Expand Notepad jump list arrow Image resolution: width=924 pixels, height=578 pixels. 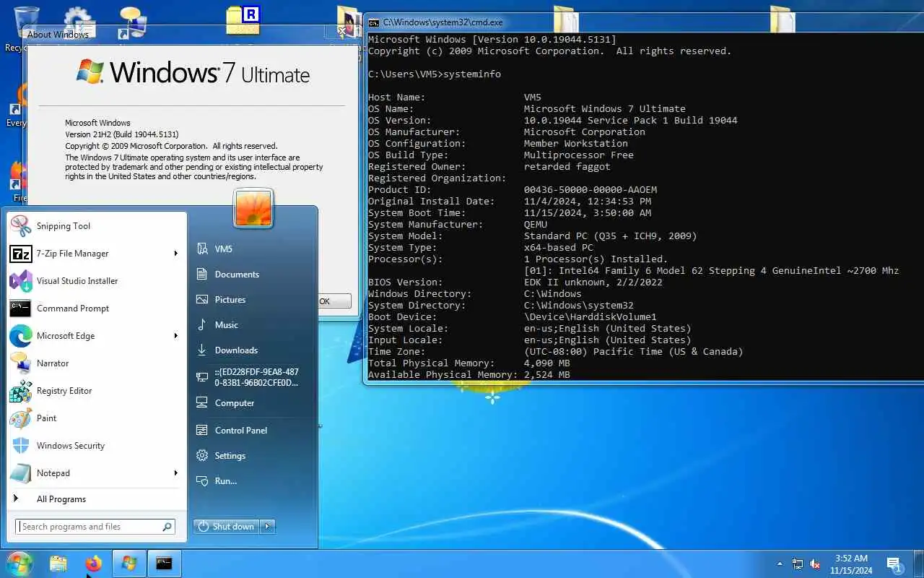point(176,473)
